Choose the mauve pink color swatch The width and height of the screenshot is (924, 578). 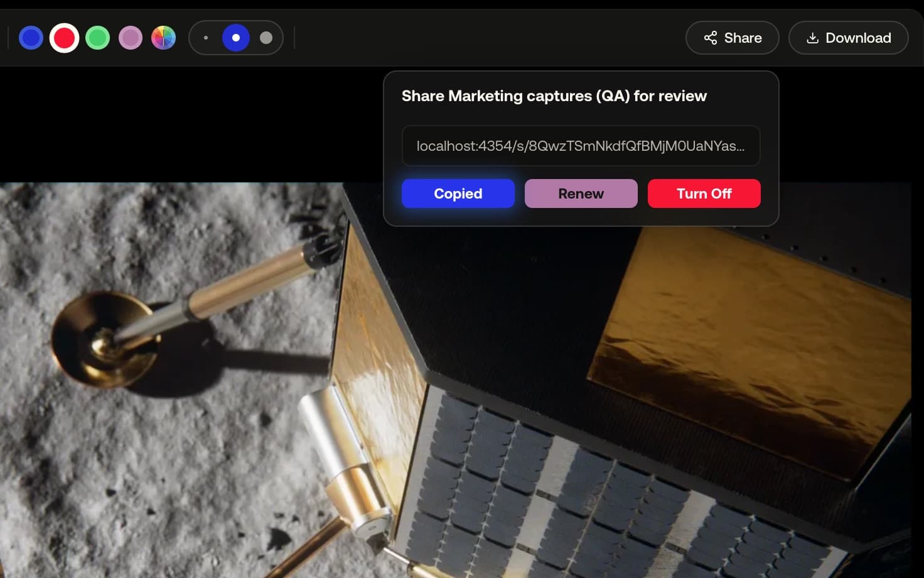tap(131, 38)
